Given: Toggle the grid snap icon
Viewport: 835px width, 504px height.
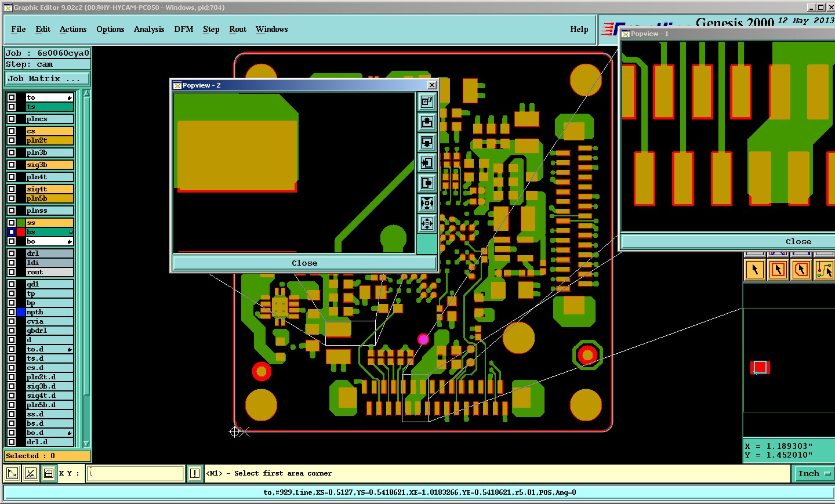Looking at the screenshot, I should tap(49, 473).
